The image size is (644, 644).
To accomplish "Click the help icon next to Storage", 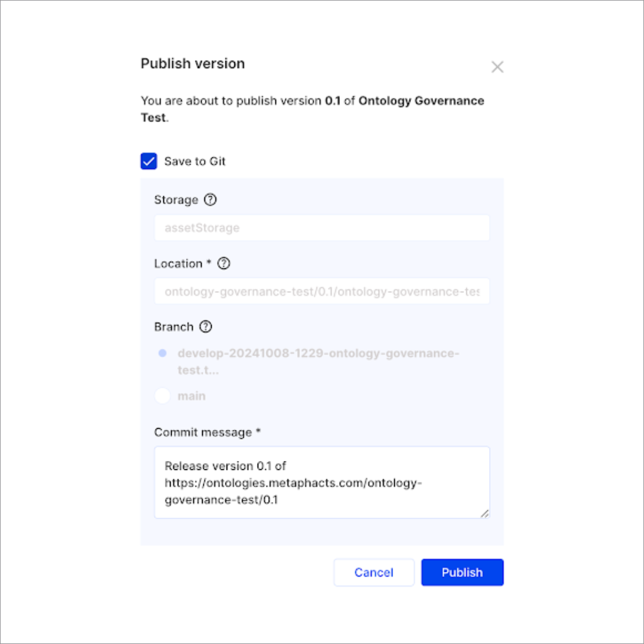I will click(210, 200).
